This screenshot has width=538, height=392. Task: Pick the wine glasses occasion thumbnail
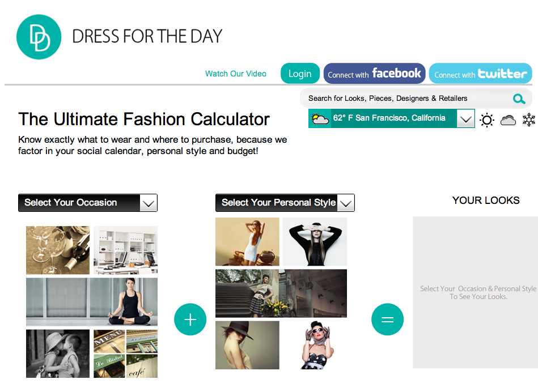coord(58,250)
